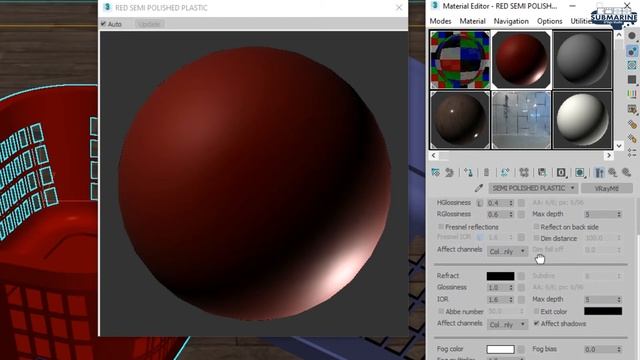Pick material from object with eyedropper
This screenshot has height=360, width=640.
pyautogui.click(x=479, y=188)
